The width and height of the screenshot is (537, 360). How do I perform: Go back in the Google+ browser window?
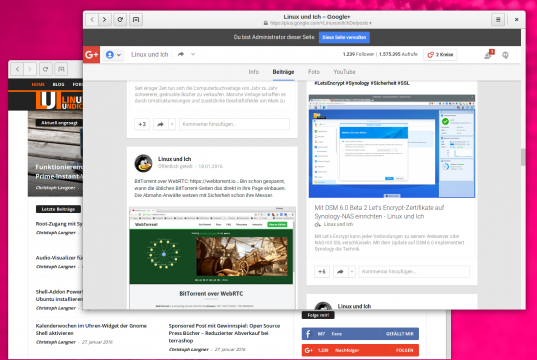point(92,20)
